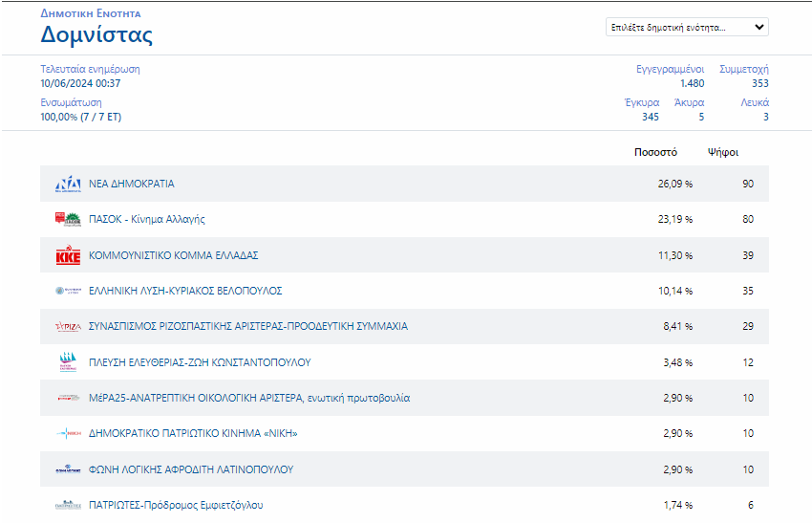
Task: Click the 90 votes value
Action: click(x=748, y=184)
